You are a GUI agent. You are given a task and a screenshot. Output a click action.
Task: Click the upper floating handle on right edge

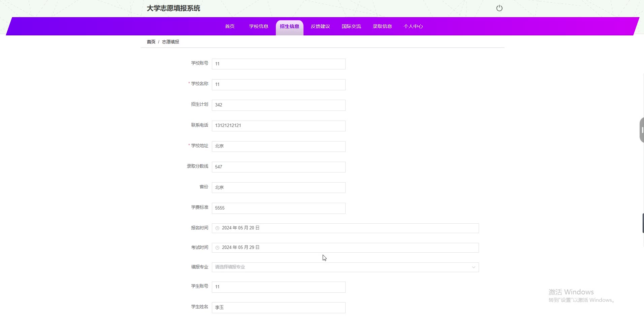642,130
